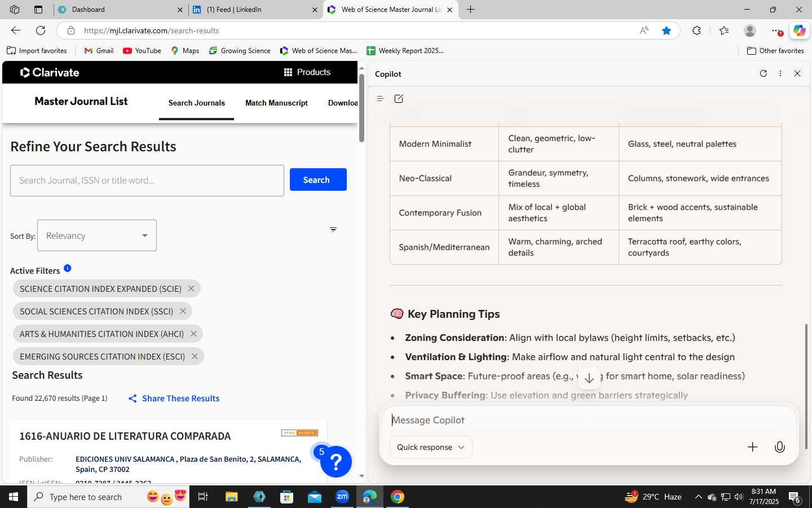Click the browser Back arrow
The height and width of the screenshot is (508, 812).
(16, 30)
